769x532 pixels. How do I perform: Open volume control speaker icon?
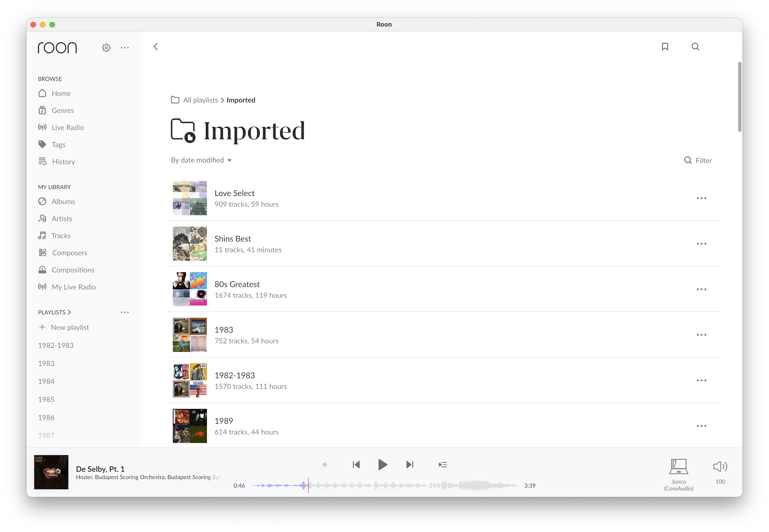point(720,466)
